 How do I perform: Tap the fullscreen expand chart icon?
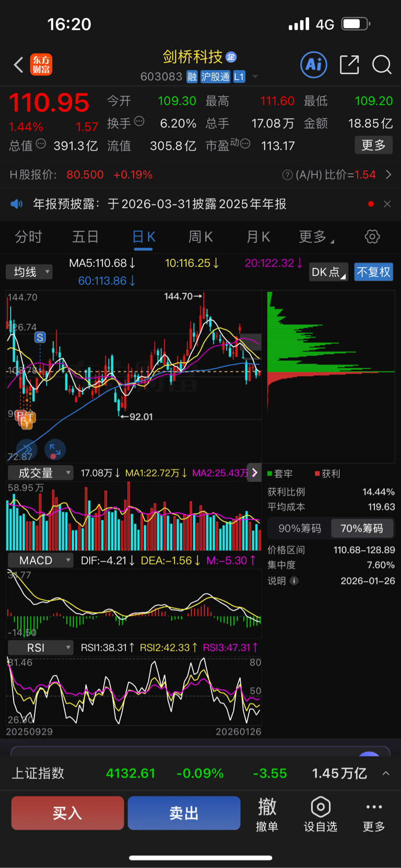55,449
